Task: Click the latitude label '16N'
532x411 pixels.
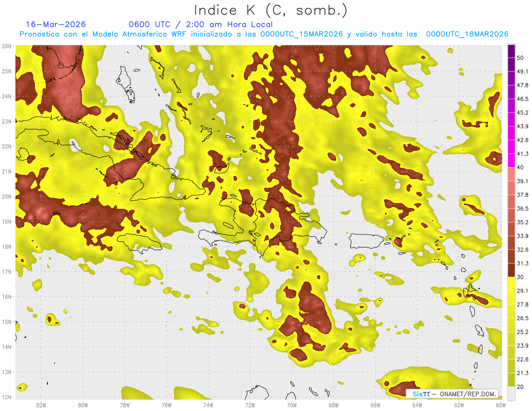Action: (7, 297)
